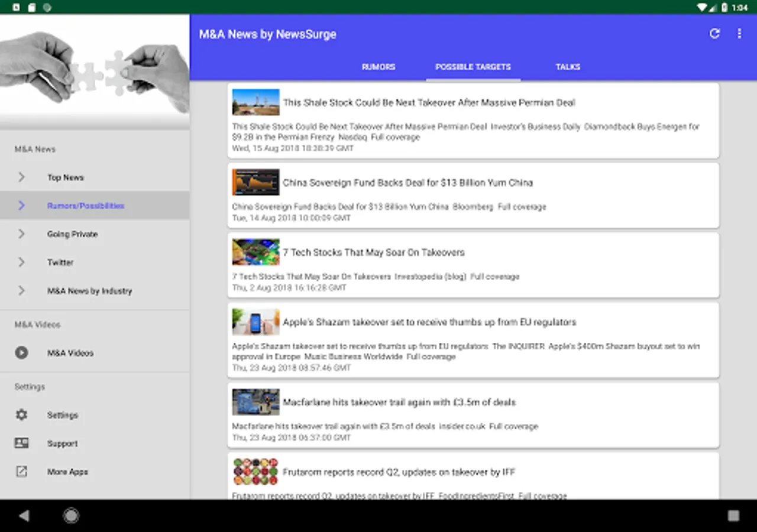Image resolution: width=757 pixels, height=532 pixels.
Task: Click "Thu, 23 Aug 2018 08:57:46 GMT" timestamp
Action: pos(292,368)
